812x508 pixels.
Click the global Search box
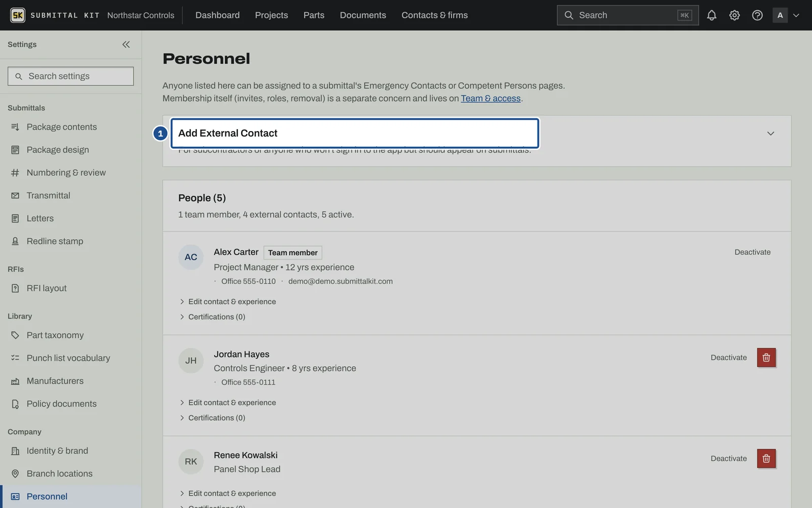[628, 15]
